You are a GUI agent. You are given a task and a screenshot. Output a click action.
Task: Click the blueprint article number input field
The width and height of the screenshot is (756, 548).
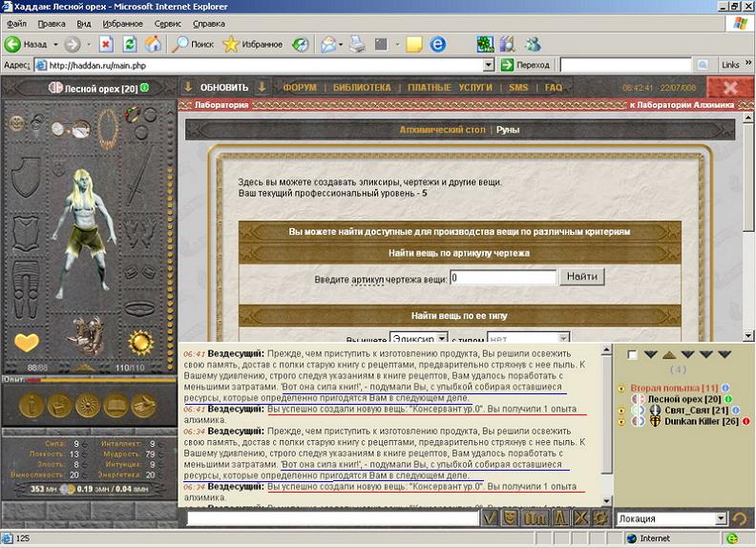coord(502,278)
